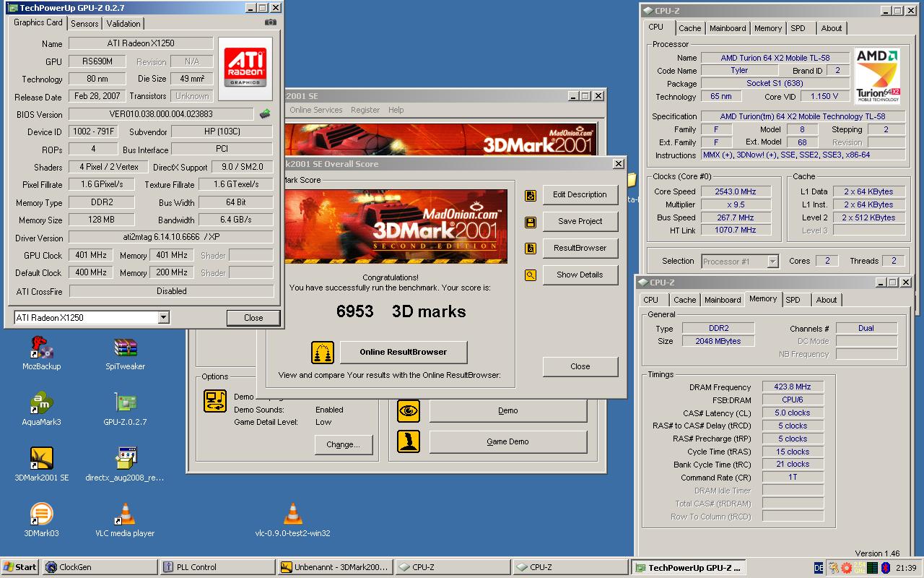924x578 pixels.
Task: Click the Game Demo button
Action: click(x=508, y=442)
